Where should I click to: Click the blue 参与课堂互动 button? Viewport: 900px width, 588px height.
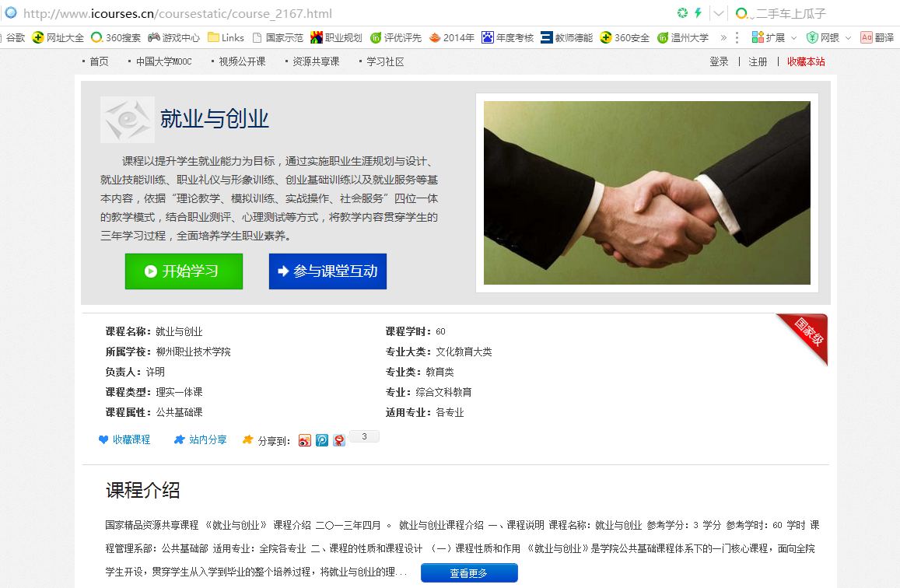pos(327,271)
